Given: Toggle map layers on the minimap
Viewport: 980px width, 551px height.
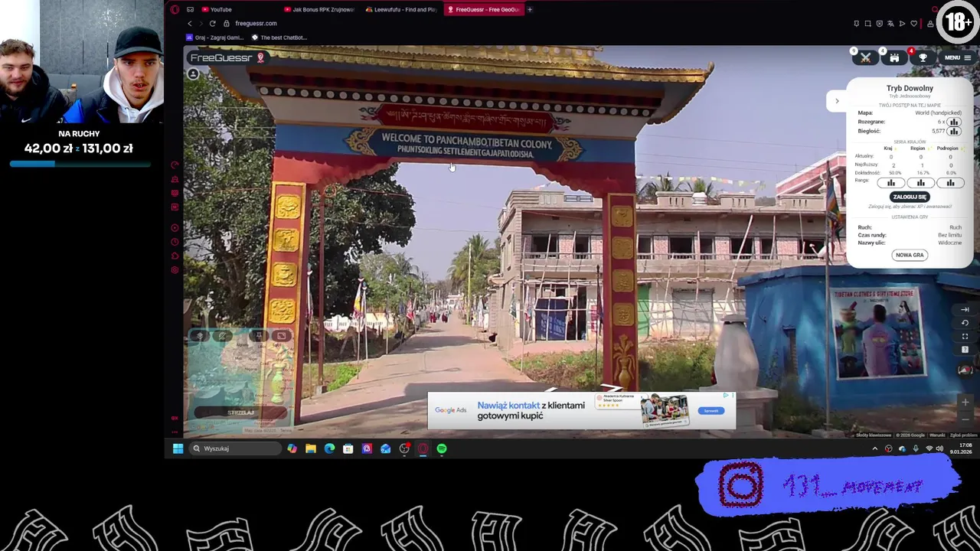Looking at the screenshot, I should [x=200, y=335].
